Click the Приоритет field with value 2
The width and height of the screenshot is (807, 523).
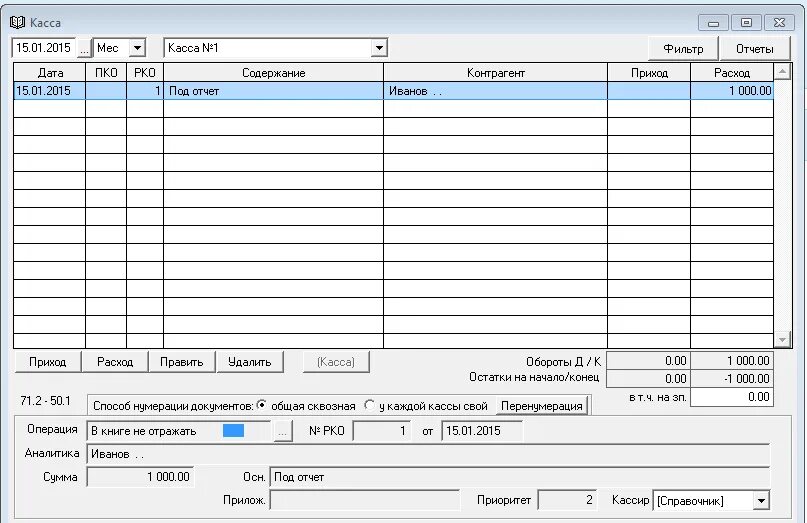click(567, 500)
